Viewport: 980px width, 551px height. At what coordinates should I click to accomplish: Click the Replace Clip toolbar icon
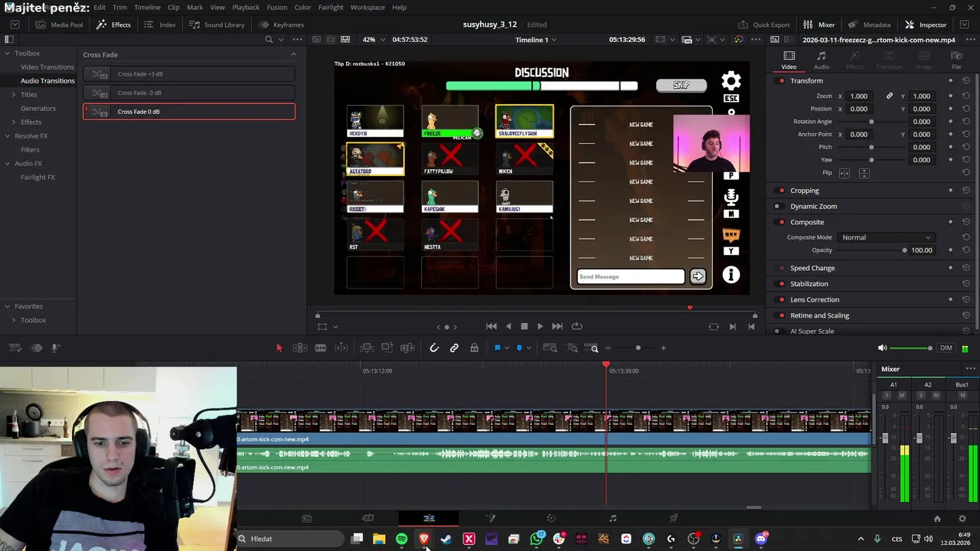point(408,348)
